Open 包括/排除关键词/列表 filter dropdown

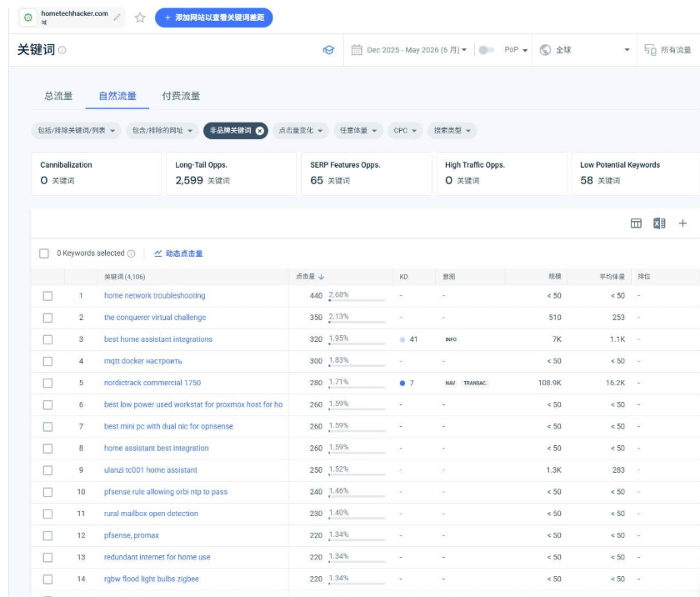[77, 131]
